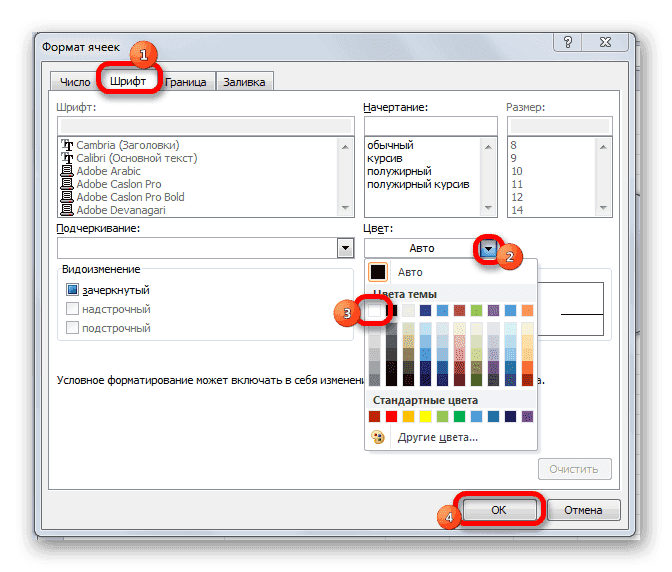Click font list scroll up arrow

345,147
